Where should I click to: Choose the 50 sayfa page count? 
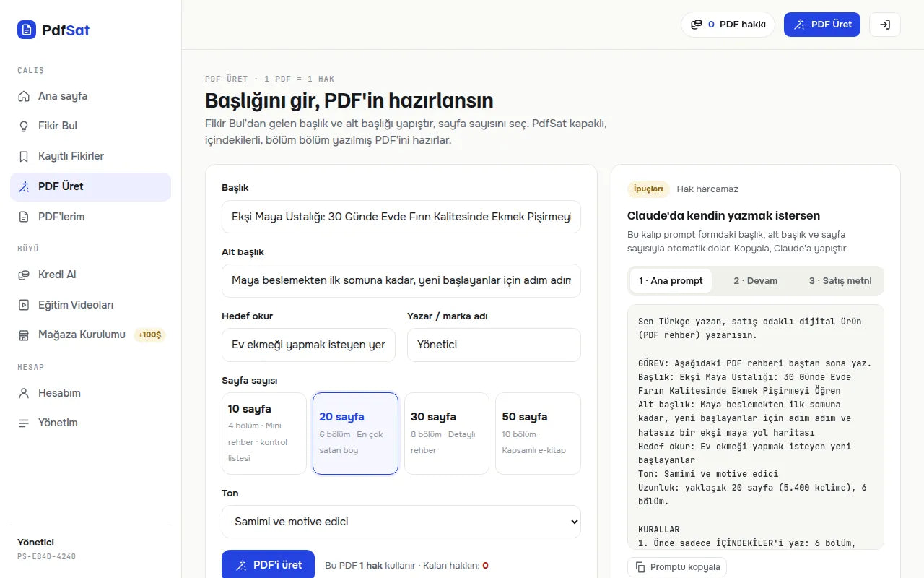[538, 433]
